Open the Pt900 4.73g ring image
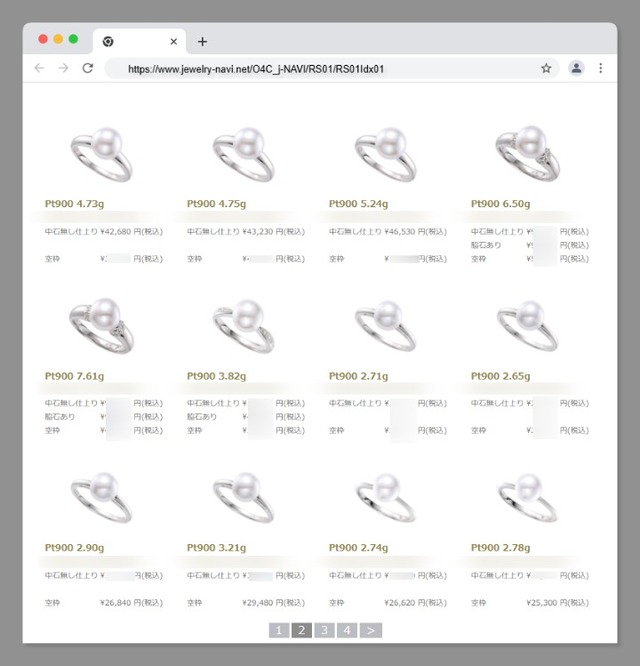The image size is (640, 666). pos(102,154)
